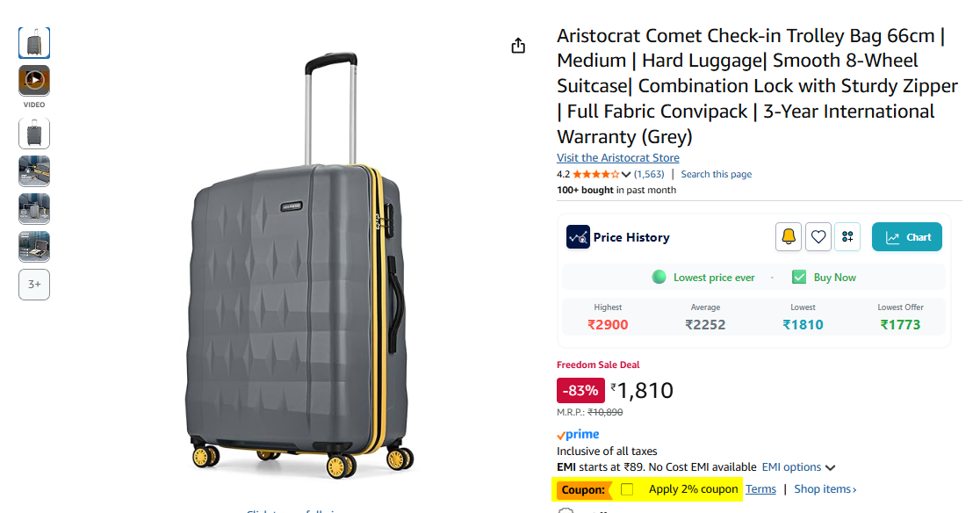
Task: Play the product video thumbnail
Action: 34,80
